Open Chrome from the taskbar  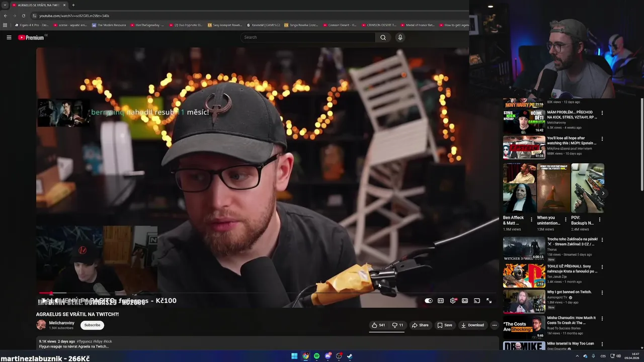click(305, 356)
